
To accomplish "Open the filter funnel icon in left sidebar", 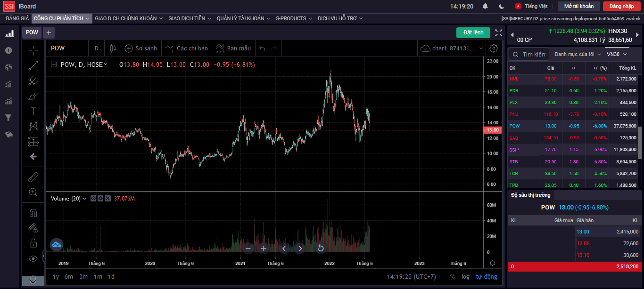I will (x=8, y=118).
